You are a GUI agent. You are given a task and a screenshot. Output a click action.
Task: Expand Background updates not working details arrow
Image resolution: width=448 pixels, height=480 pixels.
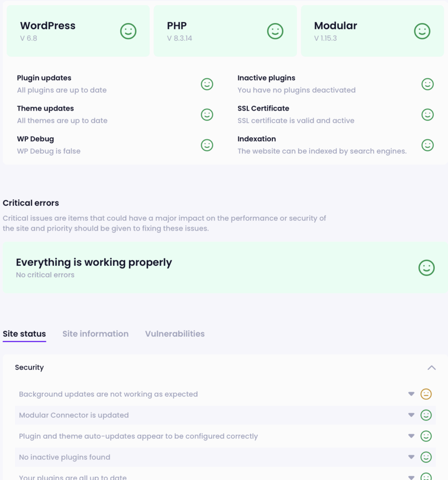[x=411, y=394]
